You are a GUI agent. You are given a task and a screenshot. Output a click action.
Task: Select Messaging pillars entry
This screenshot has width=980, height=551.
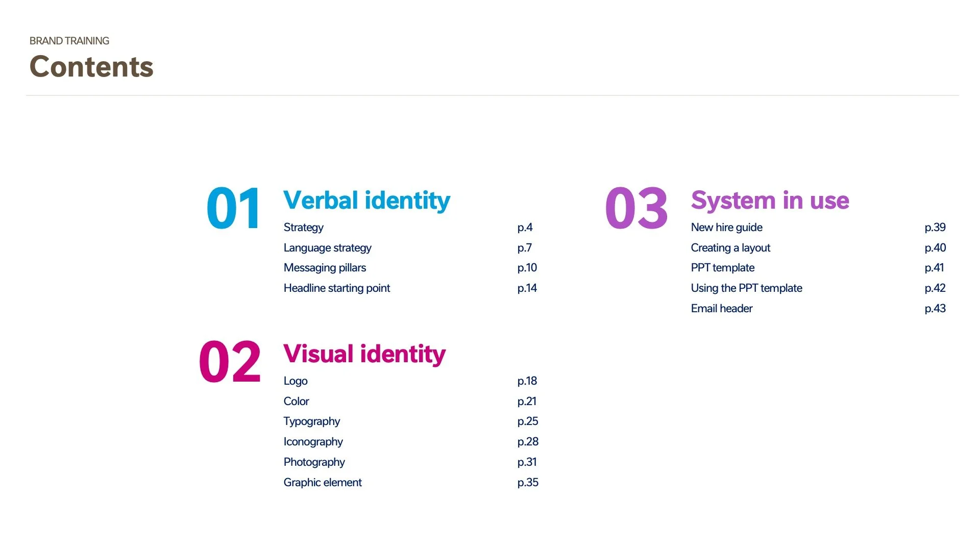[325, 268]
